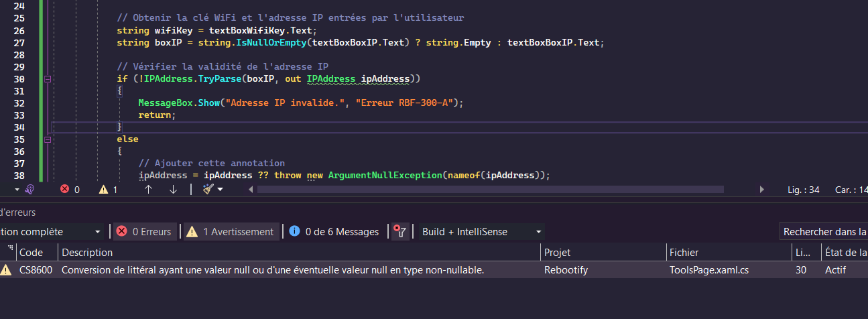
Task: Click the Lig.: 34 status indicator
Action: pyautogui.click(x=804, y=190)
